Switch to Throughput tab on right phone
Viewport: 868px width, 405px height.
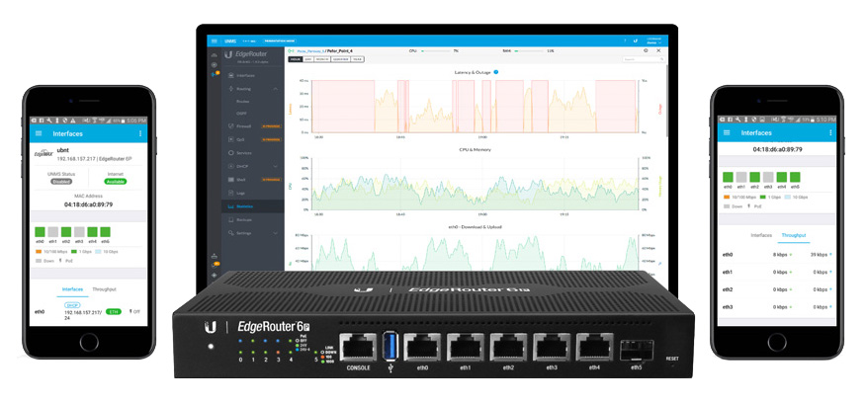click(793, 235)
